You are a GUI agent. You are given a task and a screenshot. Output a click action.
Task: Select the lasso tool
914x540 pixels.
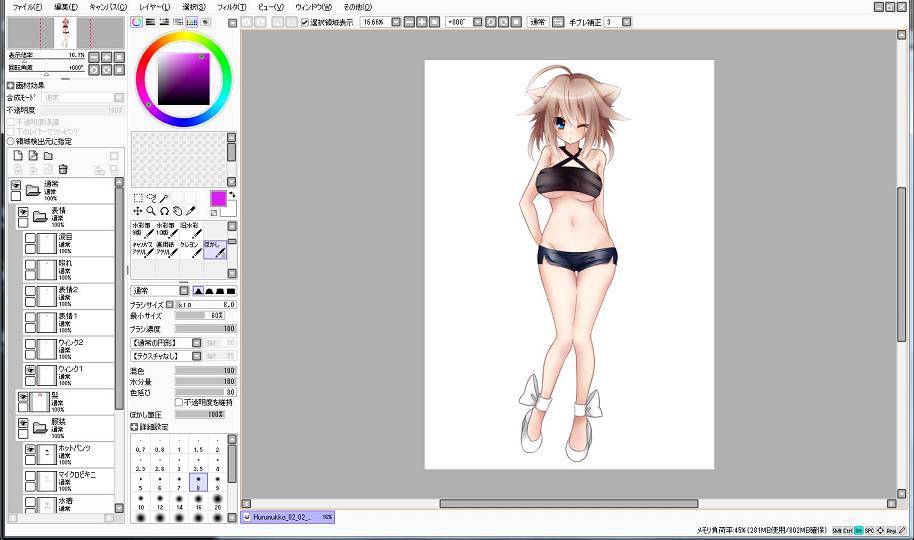tap(151, 198)
